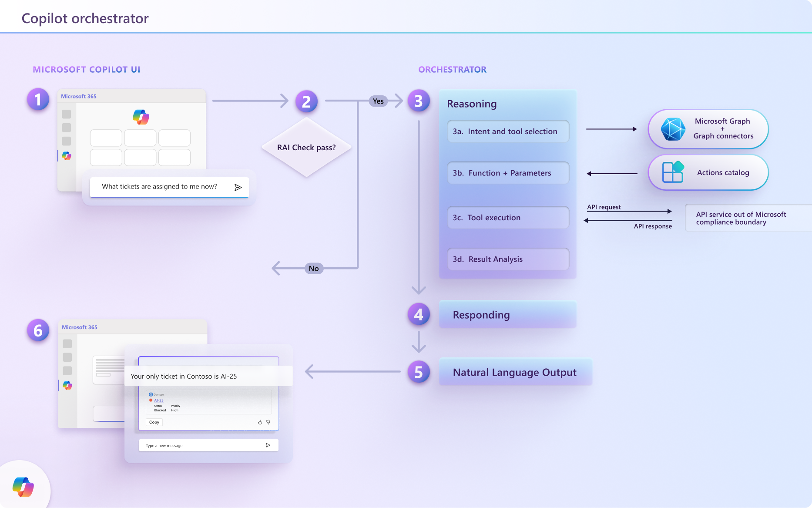Send the 'What tickets are assigned to me now?' prompt

click(238, 187)
